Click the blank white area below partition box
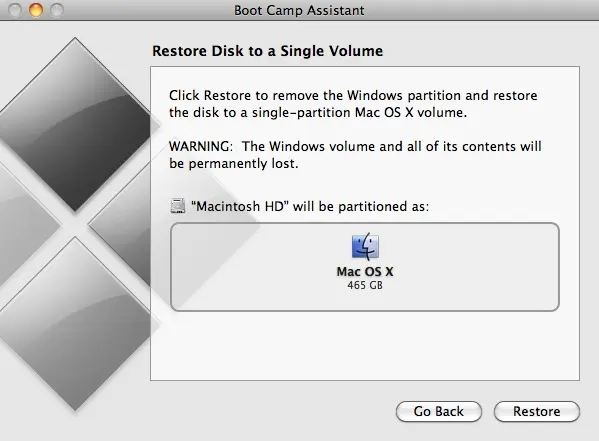Screen dimensions: 599x441 point(365,346)
